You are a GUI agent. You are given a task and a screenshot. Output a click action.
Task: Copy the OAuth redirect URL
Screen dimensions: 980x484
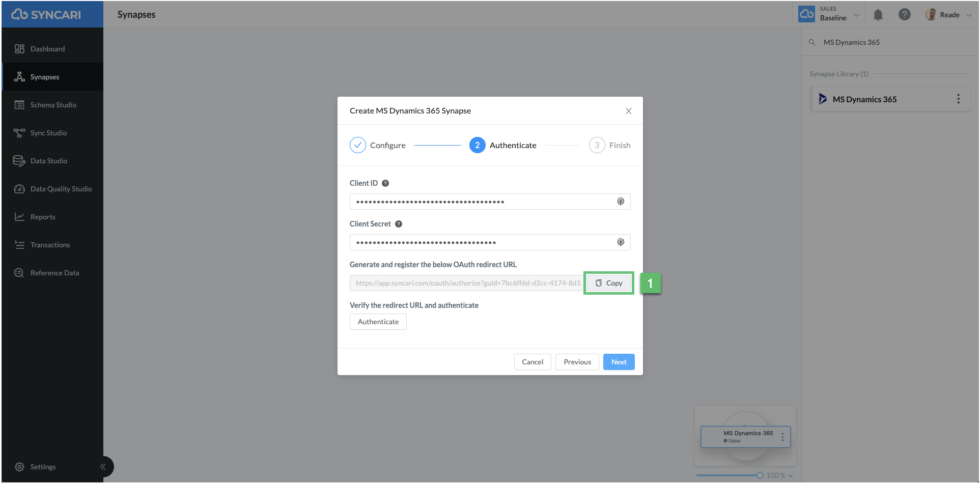click(x=609, y=283)
